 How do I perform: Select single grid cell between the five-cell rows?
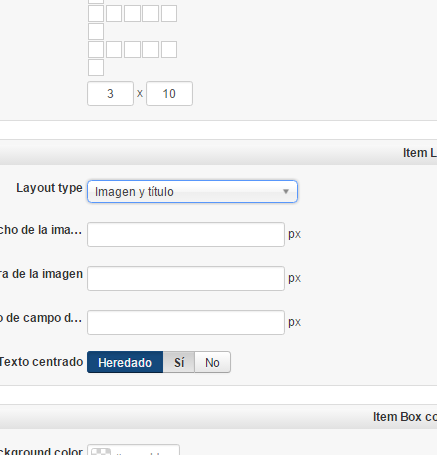96,32
